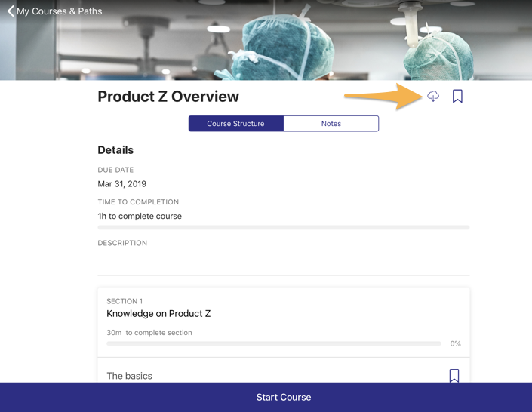Bookmark the Product Z Overview course
The height and width of the screenshot is (412, 532).
click(x=457, y=96)
